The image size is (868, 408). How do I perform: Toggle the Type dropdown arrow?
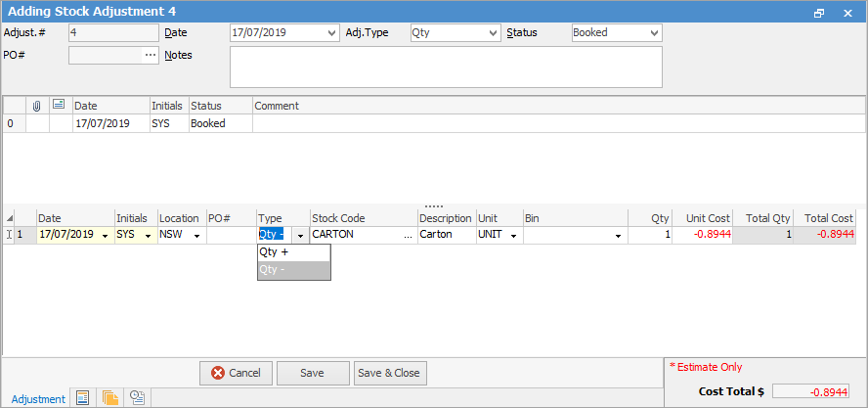coord(301,236)
